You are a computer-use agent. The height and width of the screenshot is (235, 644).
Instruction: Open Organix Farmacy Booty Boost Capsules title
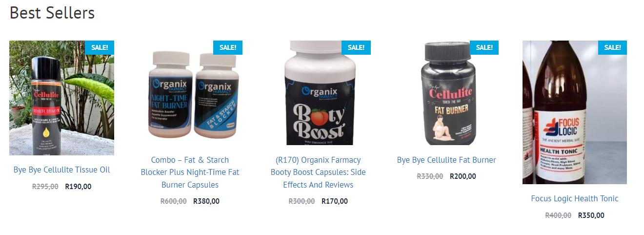click(318, 172)
